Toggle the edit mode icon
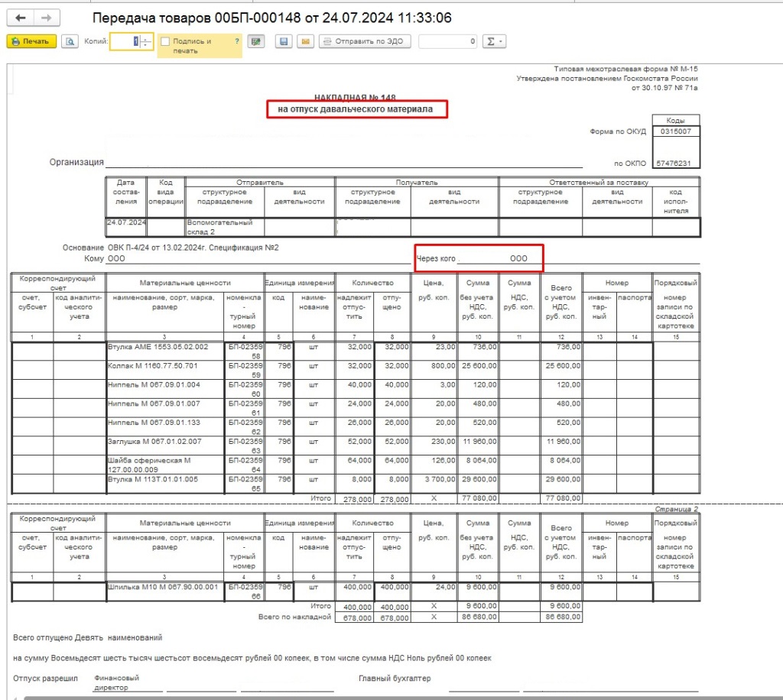783x700 pixels. [x=257, y=41]
